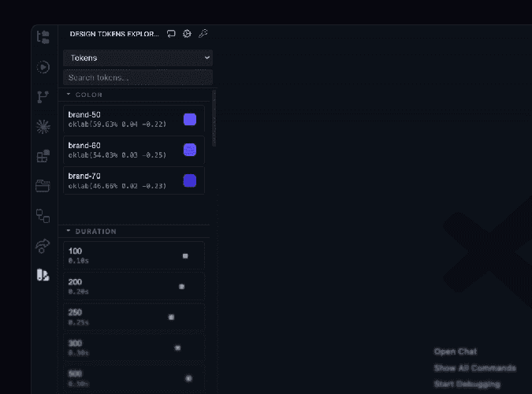Click the Show All Commands link
532x394 pixels.
(475, 368)
